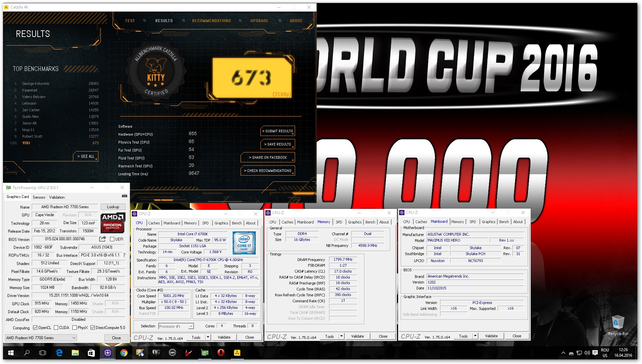This screenshot has width=642, height=364.
Task: Toggle the UEFI checkbox in GPU-Z
Action: click(112, 239)
